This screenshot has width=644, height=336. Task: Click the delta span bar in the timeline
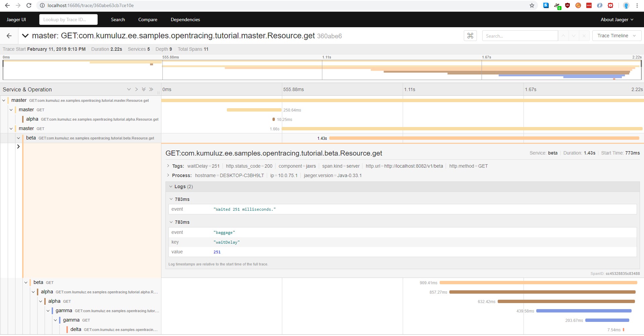point(624,330)
